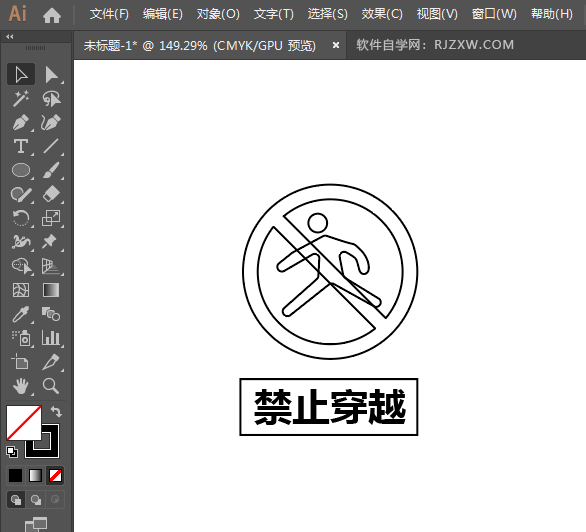Select the Magic Wand tool
586x532 pixels.
(x=21, y=99)
